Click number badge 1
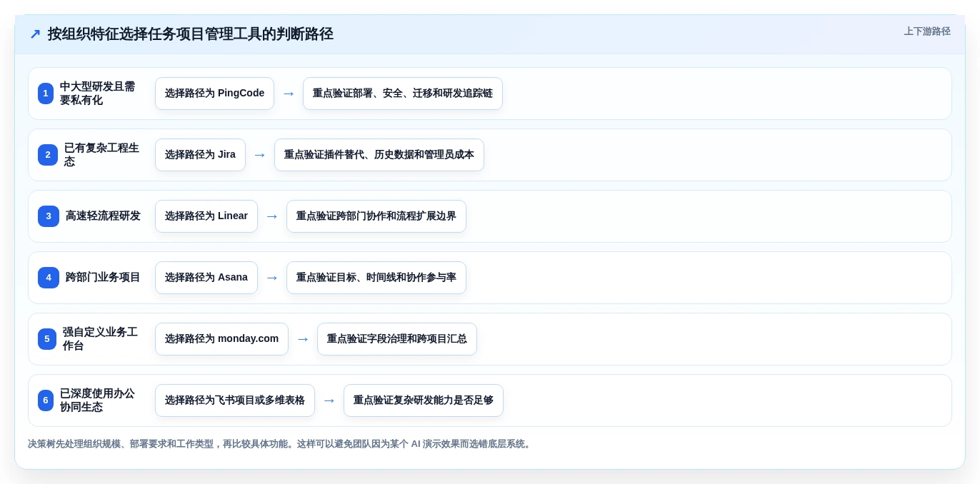This screenshot has height=484, width=980. [46, 94]
